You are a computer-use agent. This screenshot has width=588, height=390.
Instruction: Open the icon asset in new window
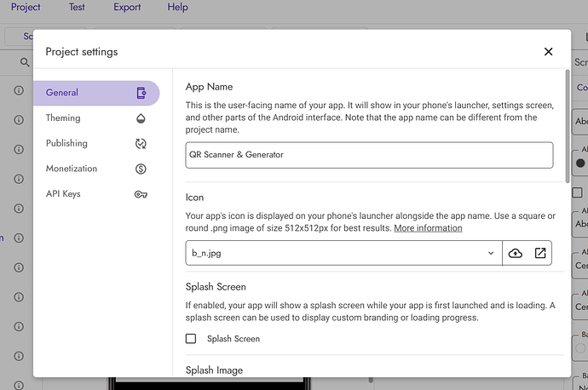click(540, 253)
